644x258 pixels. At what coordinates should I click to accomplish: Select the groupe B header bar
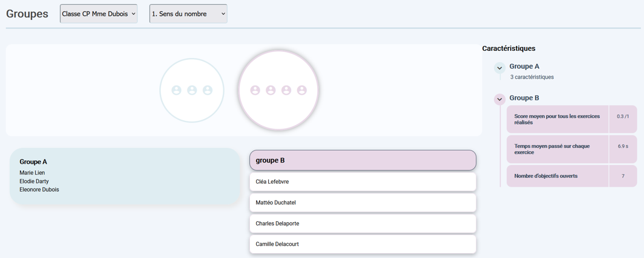click(363, 160)
